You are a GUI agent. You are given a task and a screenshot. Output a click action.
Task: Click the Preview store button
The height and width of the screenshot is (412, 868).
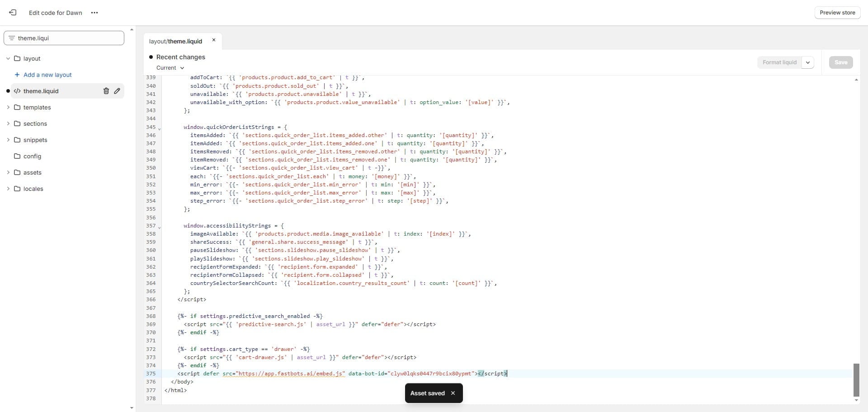point(837,13)
